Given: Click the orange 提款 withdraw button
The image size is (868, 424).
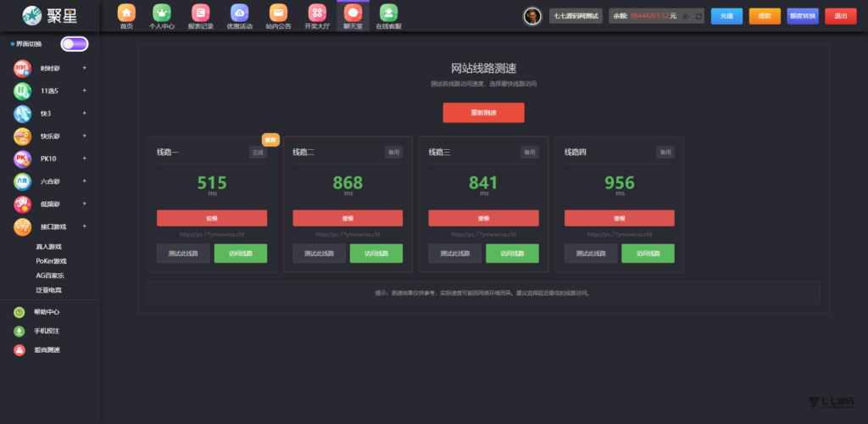Looking at the screenshot, I should [764, 16].
